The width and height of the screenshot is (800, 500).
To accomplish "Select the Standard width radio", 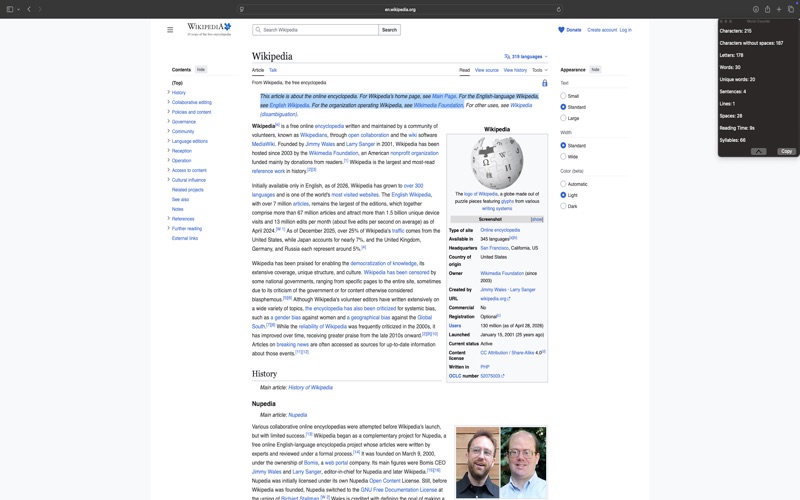I will coord(563,145).
